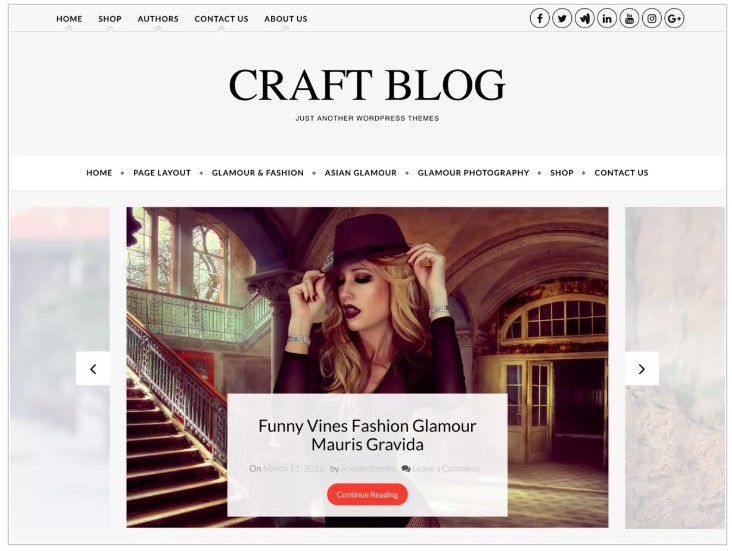Open the Funny Vines Fashion Glamour post title

click(x=367, y=435)
